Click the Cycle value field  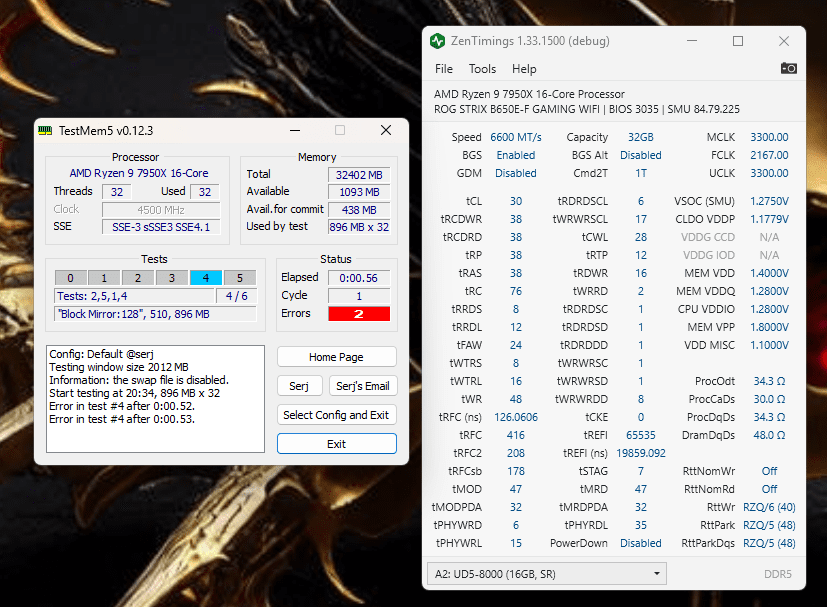(359, 296)
